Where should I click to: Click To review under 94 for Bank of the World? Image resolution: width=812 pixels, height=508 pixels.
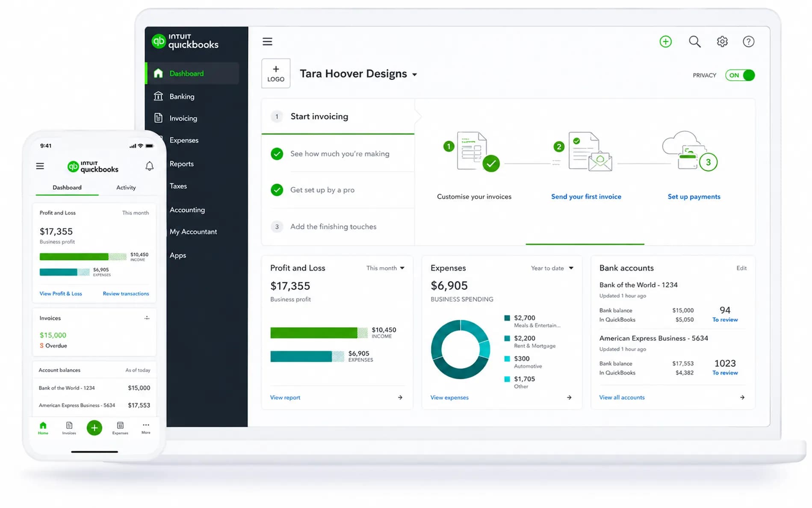click(x=725, y=320)
